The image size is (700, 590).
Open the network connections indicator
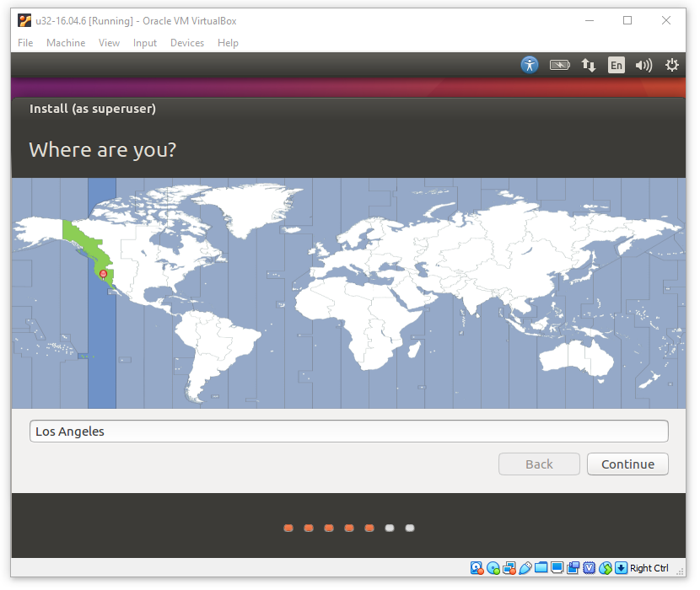click(589, 65)
